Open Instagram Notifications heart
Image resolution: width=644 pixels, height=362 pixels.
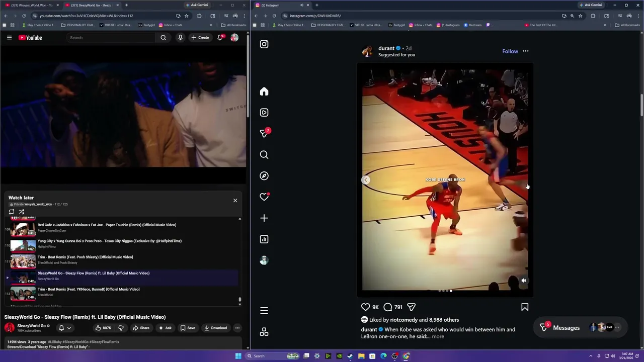(264, 197)
